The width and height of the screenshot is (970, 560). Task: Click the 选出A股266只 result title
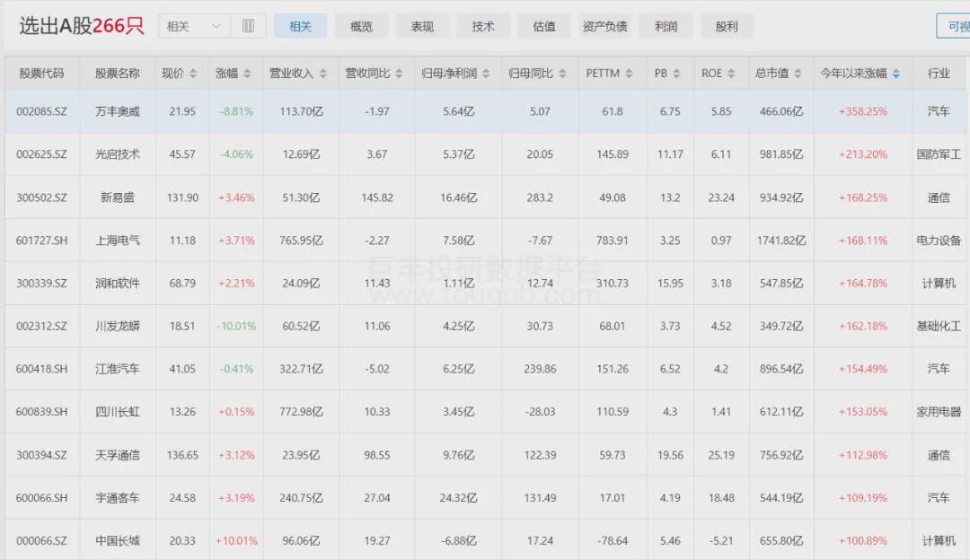pyautogui.click(x=82, y=26)
